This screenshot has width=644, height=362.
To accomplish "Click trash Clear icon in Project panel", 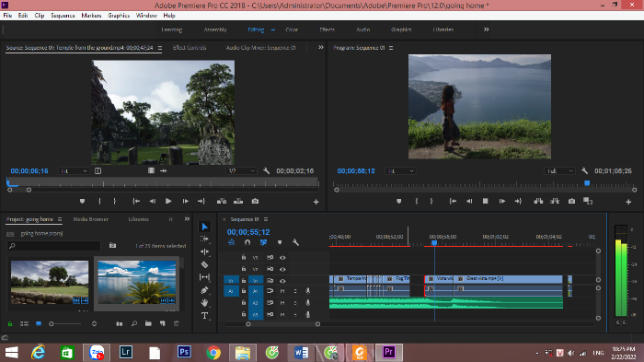I will pos(177,323).
